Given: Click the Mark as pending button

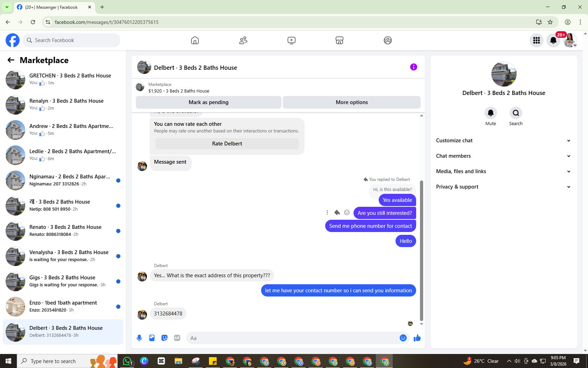Looking at the screenshot, I should tap(209, 102).
